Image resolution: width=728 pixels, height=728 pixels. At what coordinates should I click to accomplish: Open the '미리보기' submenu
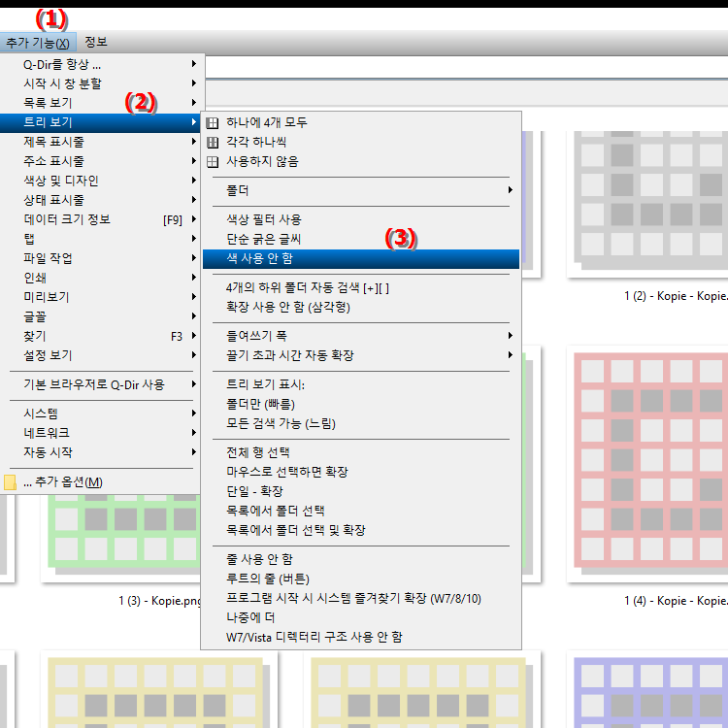(x=100, y=297)
